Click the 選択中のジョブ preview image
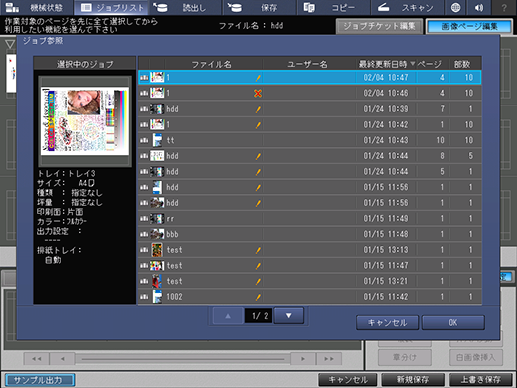Image resolution: width=517 pixels, height=388 pixels. pyautogui.click(x=85, y=121)
